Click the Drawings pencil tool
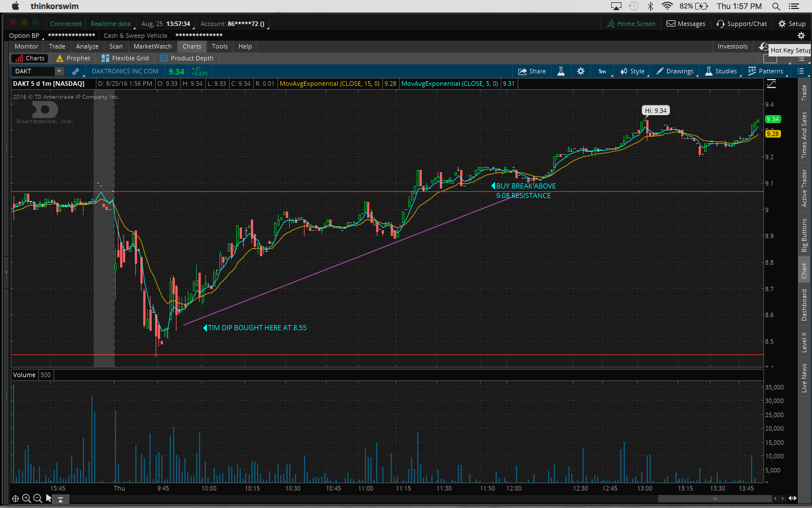Screen dimensions: 812x508 coord(675,72)
